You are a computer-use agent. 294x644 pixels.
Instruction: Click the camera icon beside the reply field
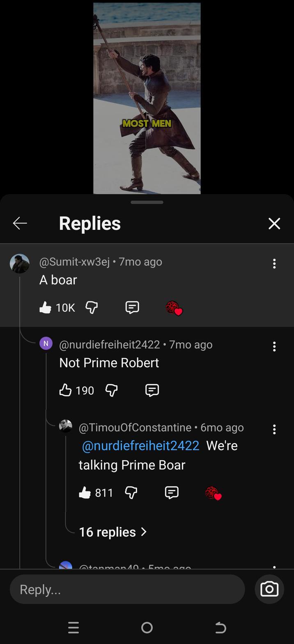pos(269,589)
